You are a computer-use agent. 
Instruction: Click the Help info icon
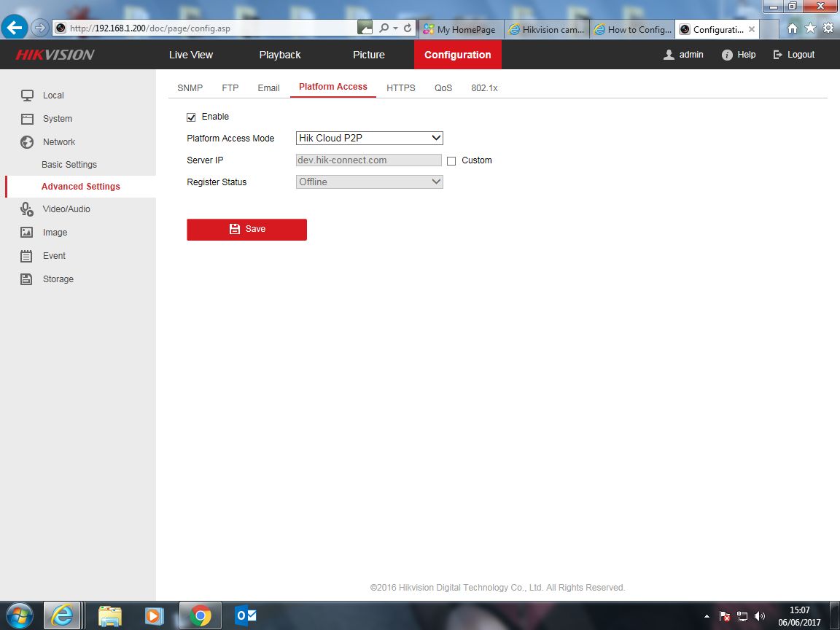click(x=726, y=55)
